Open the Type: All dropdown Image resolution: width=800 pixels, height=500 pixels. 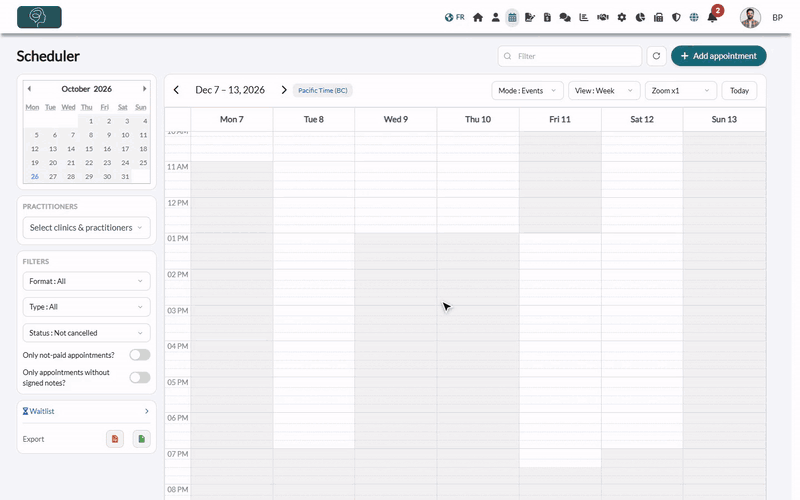click(x=86, y=307)
